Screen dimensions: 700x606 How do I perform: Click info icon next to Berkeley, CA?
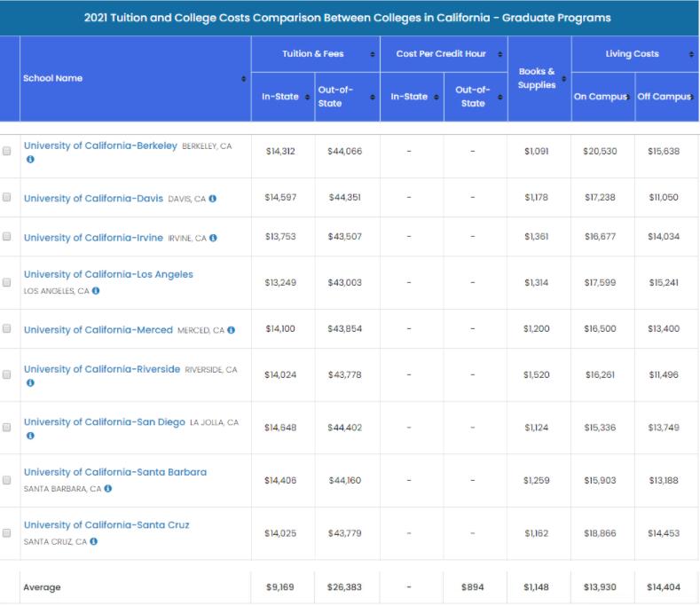tap(30, 160)
